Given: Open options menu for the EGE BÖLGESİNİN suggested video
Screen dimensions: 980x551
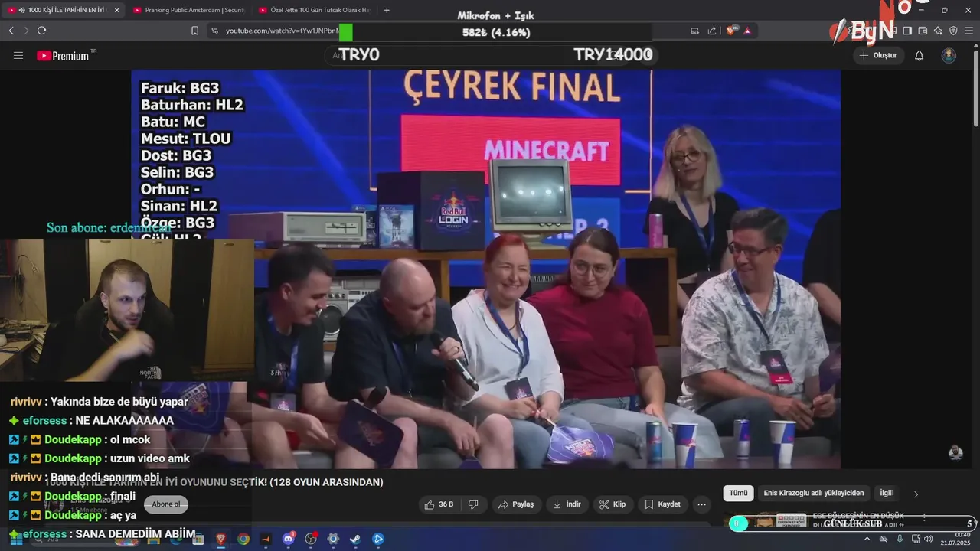Looking at the screenshot, I should tap(924, 517).
